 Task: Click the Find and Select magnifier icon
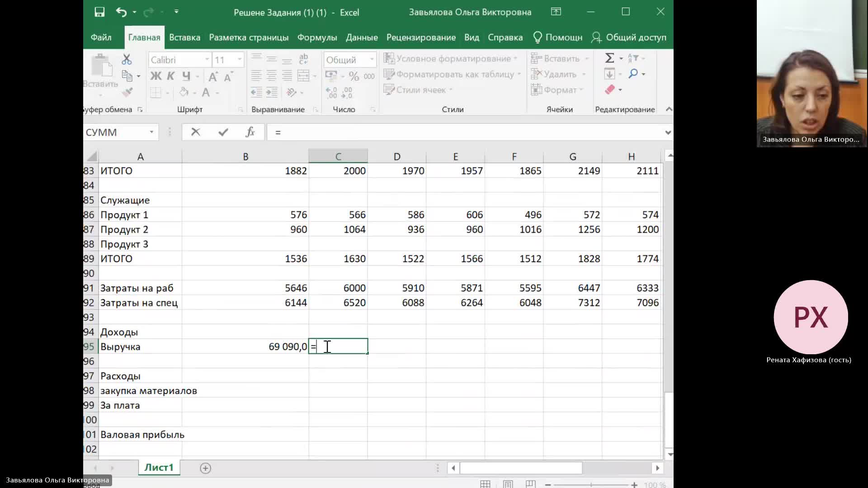pos(633,74)
